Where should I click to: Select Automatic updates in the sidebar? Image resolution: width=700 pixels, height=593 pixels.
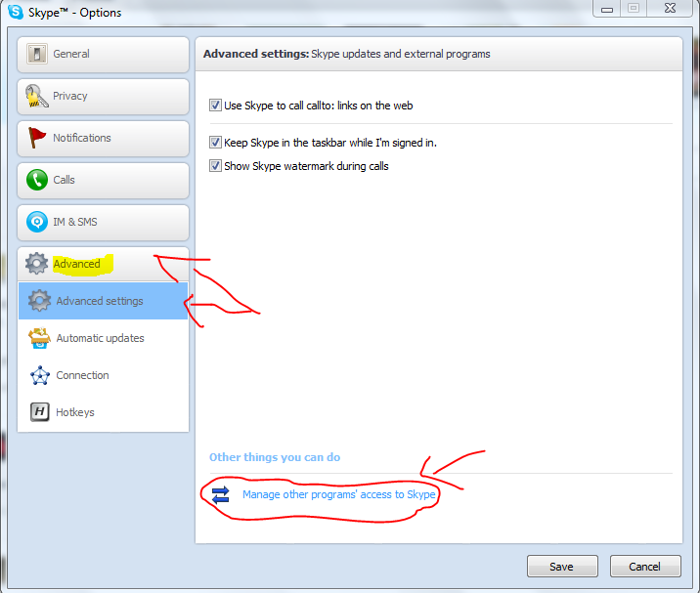tap(103, 338)
